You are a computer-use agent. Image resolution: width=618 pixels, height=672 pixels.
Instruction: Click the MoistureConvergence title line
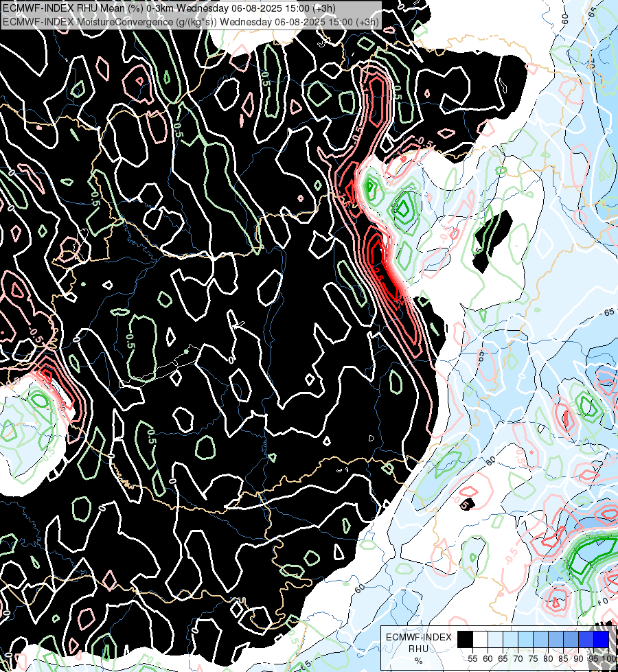tap(190, 21)
